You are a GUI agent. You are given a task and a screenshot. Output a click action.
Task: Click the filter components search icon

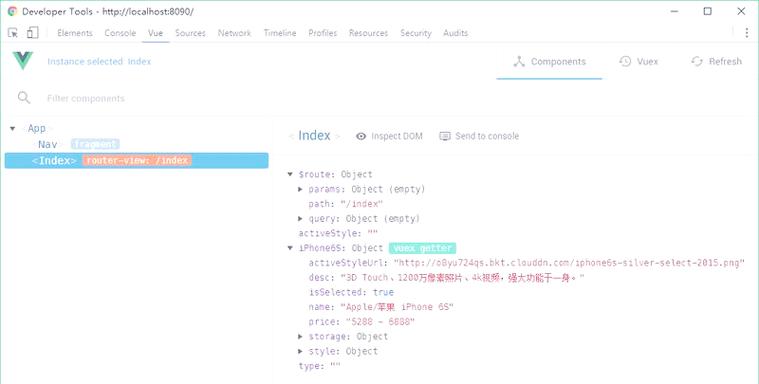coord(24,98)
